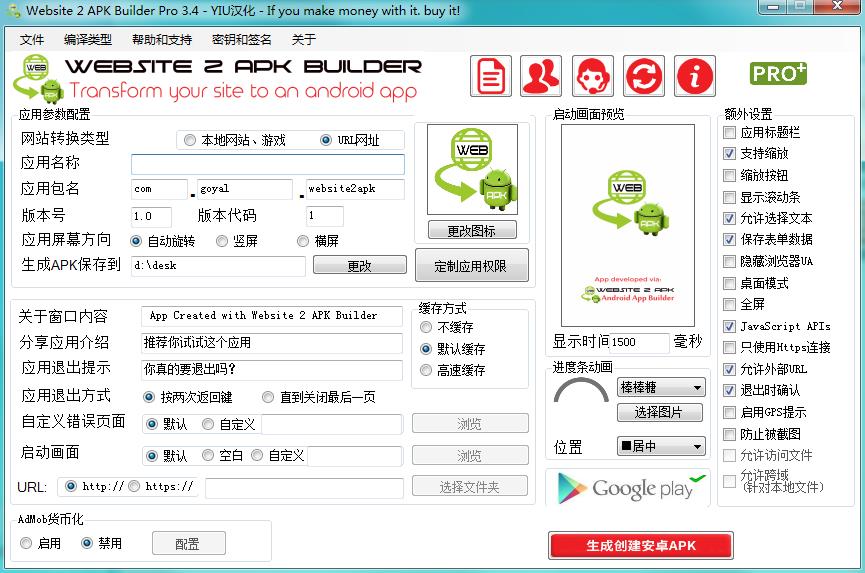Toggle 支持缩放 checkbox
The width and height of the screenshot is (865, 573).
(x=729, y=153)
